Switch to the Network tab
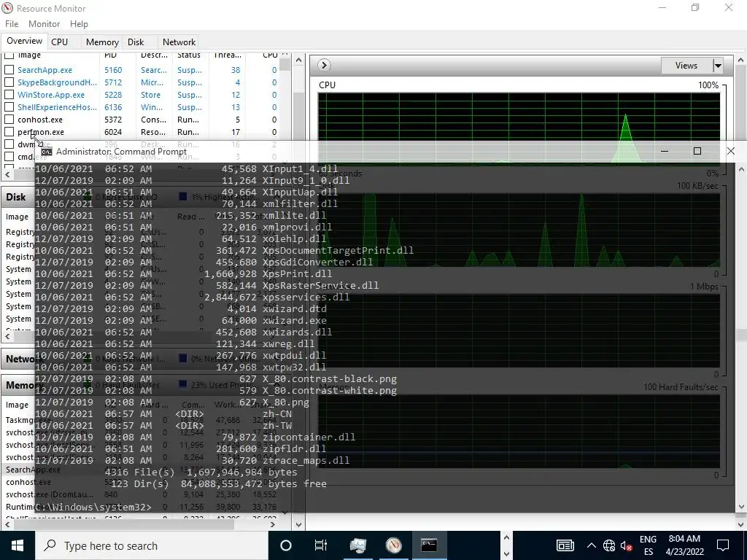The image size is (747, 560). (x=179, y=42)
